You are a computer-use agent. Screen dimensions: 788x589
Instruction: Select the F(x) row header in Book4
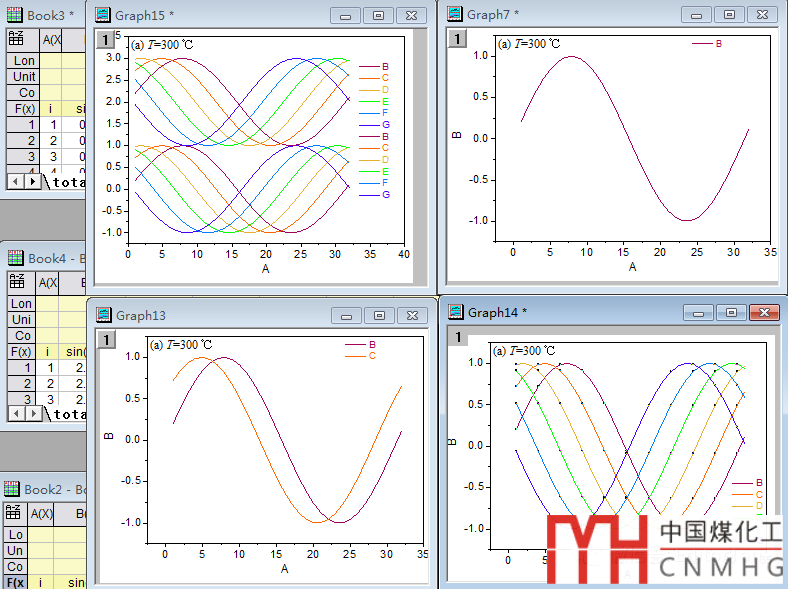click(x=20, y=351)
